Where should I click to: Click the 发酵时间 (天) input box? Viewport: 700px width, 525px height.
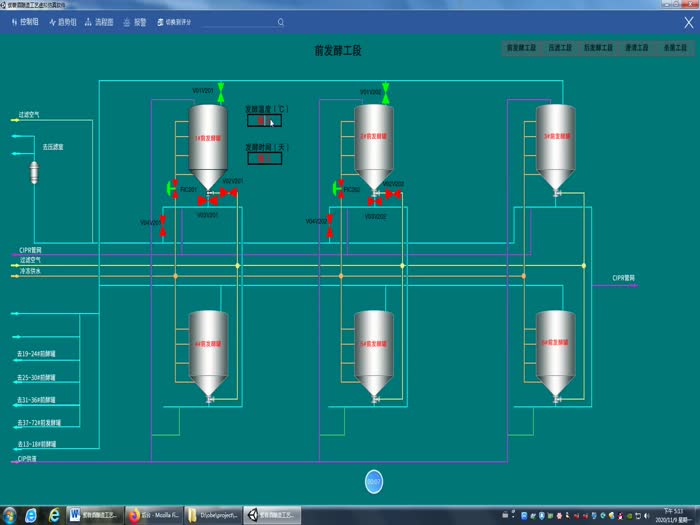264,157
